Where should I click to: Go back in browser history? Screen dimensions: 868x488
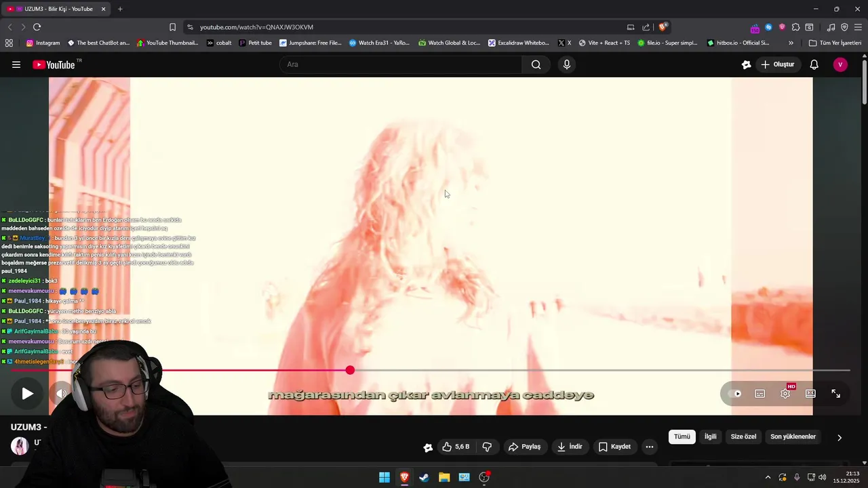click(x=9, y=27)
